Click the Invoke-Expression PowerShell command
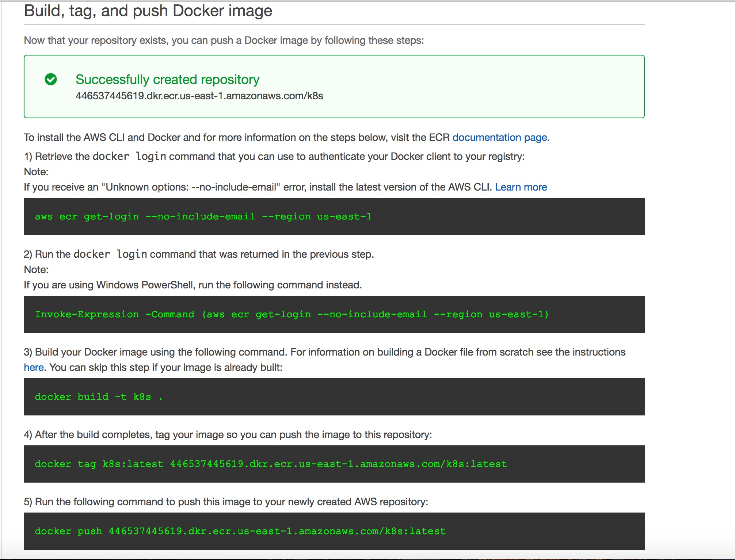The width and height of the screenshot is (735, 560). [x=292, y=314]
